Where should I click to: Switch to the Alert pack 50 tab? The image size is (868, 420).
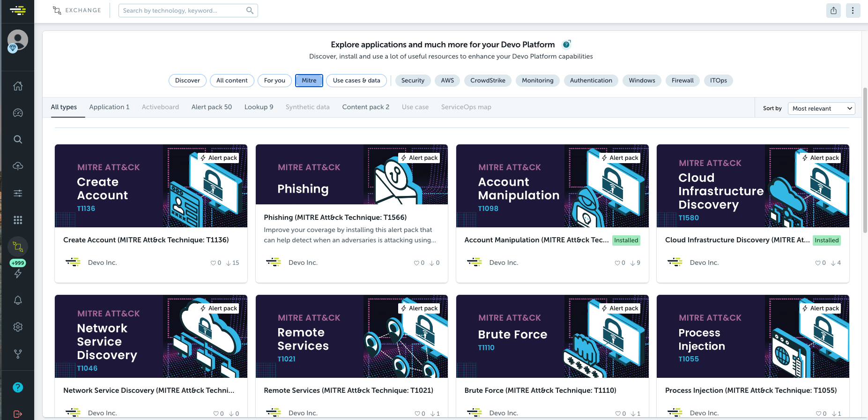(x=211, y=107)
